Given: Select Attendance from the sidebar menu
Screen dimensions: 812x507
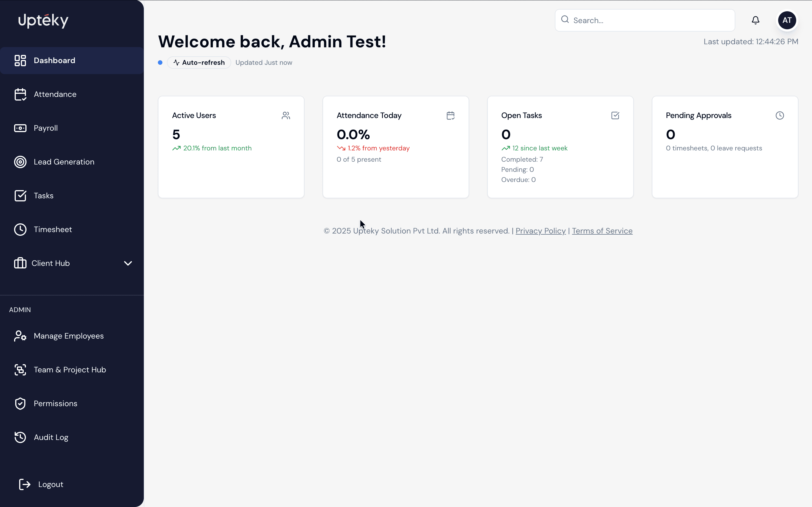Looking at the screenshot, I should (55, 94).
